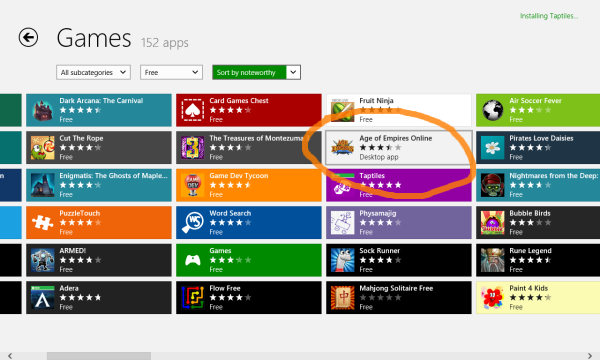The width and height of the screenshot is (600, 360).
Task: Click the Desktop app label
Action: click(x=379, y=157)
